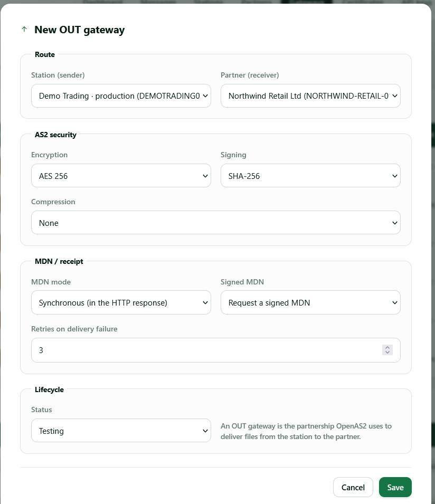
Task: Click the 'Lifecycle' section label
Action: pos(49,389)
